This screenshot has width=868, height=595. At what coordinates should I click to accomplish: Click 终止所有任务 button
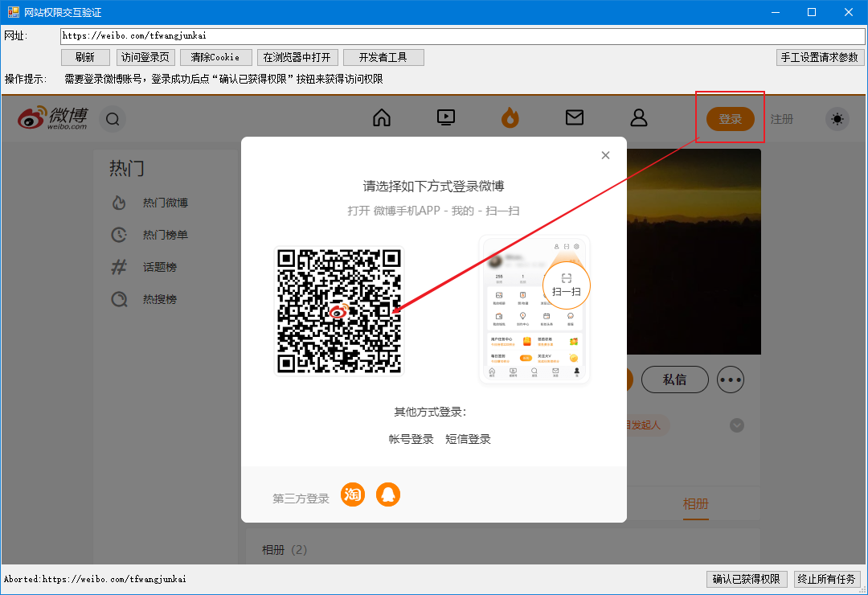[x=827, y=579]
